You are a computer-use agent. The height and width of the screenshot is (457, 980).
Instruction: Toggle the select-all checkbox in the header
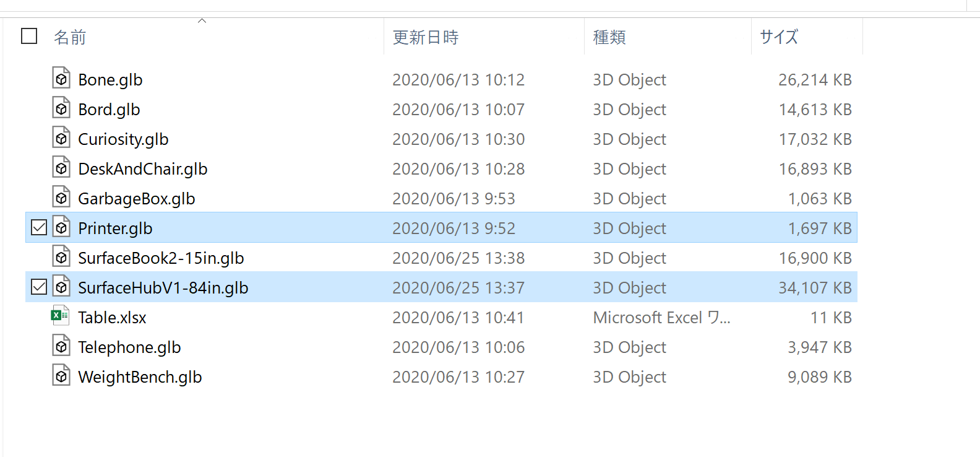[28, 36]
